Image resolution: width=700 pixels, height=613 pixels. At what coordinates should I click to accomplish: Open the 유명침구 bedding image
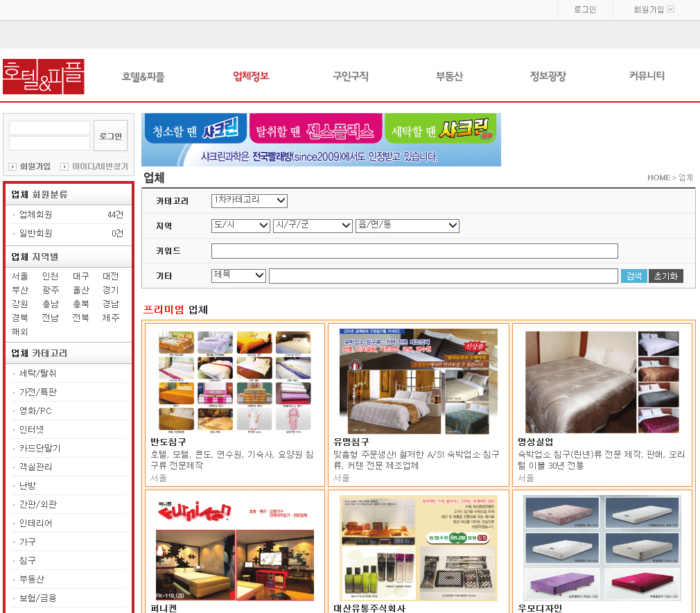point(418,381)
